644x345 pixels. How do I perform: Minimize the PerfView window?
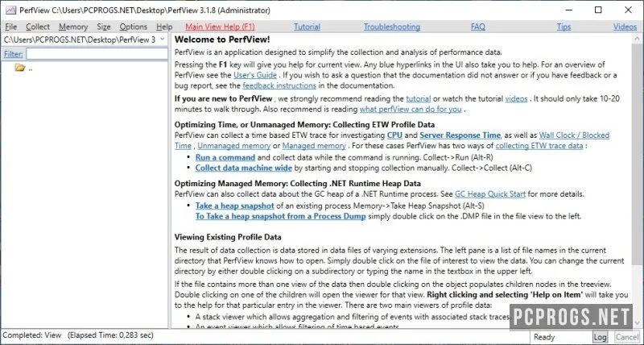pyautogui.click(x=568, y=10)
